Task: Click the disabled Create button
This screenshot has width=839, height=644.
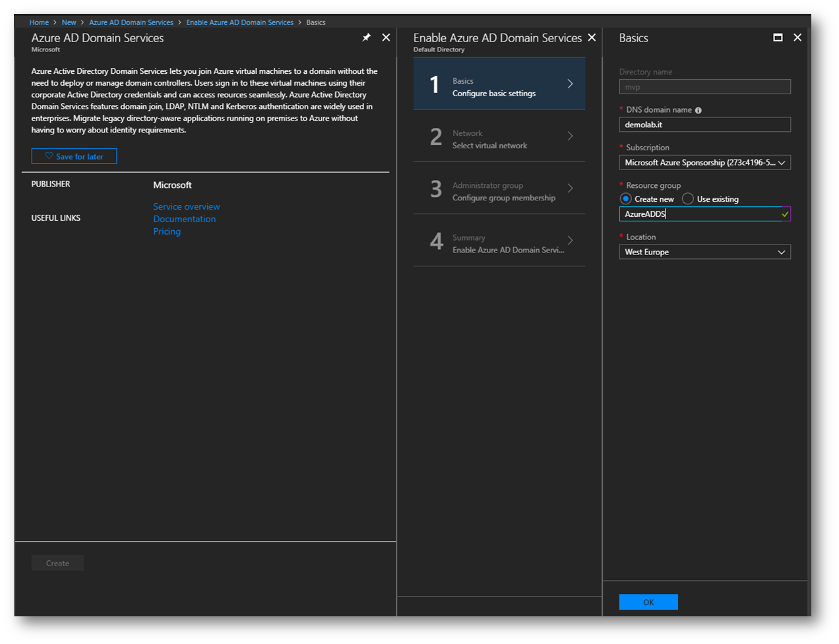Action: coord(57,563)
